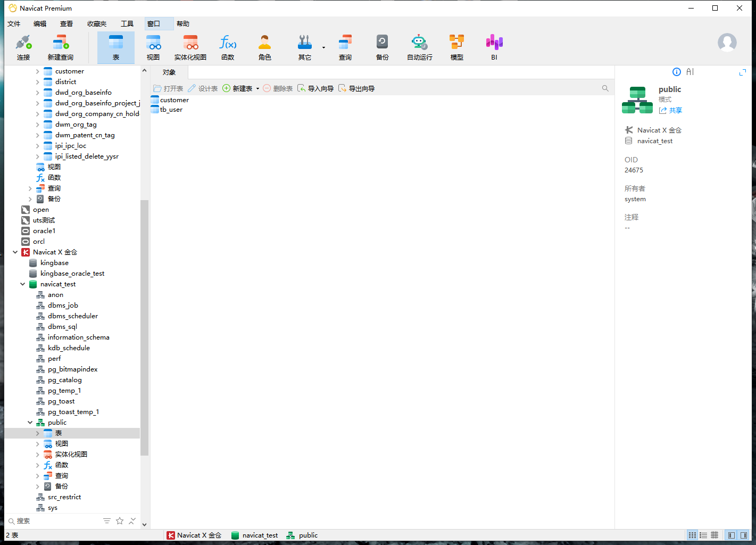The image size is (756, 545).
Task: Select customer table in the object list
Action: [x=170, y=100]
